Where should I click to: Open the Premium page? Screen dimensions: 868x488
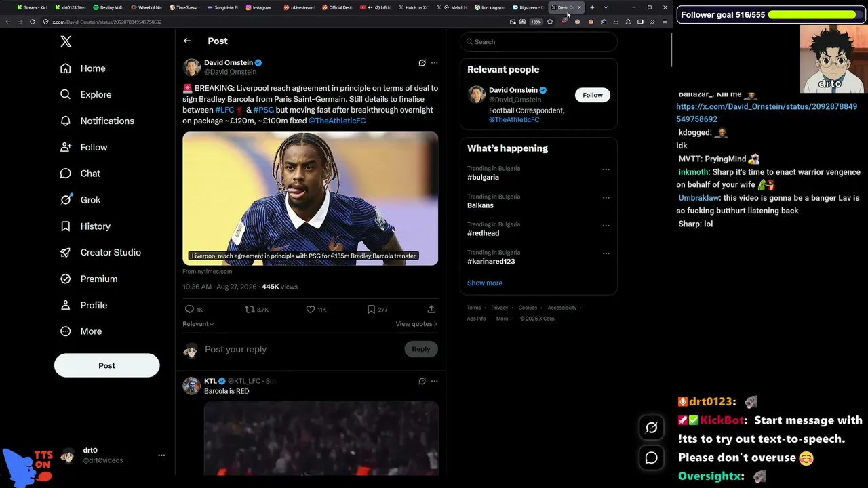[88, 279]
